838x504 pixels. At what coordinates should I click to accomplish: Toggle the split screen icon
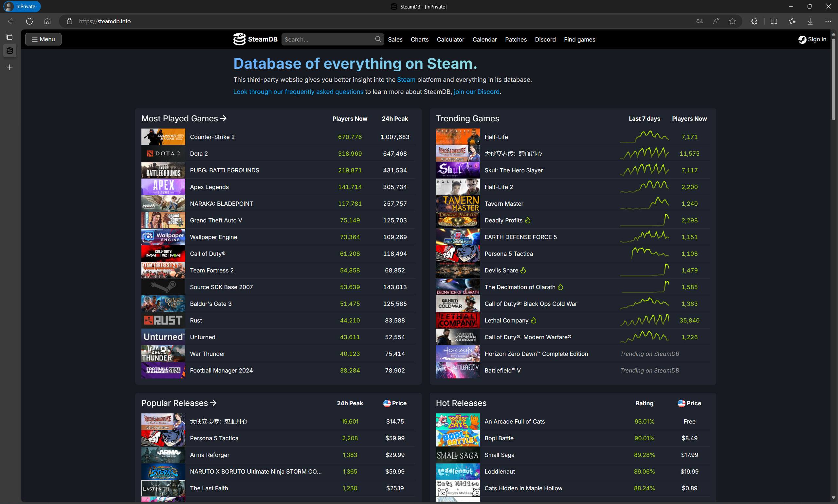(774, 21)
